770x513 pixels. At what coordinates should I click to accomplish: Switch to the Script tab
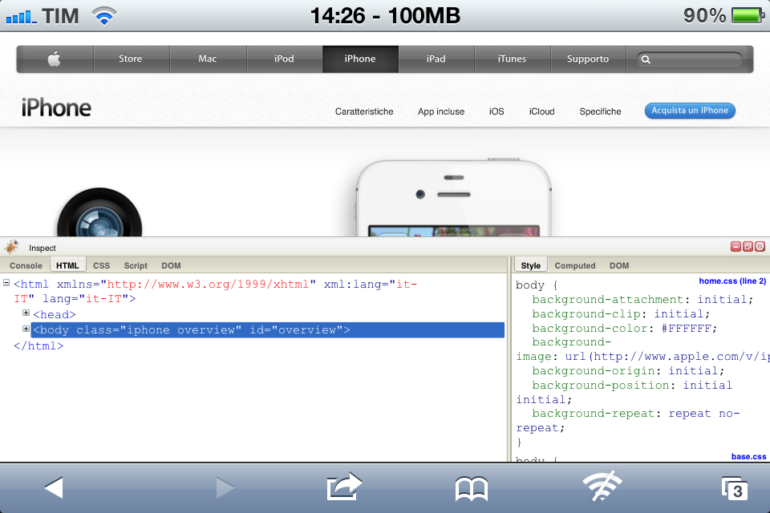click(x=136, y=266)
